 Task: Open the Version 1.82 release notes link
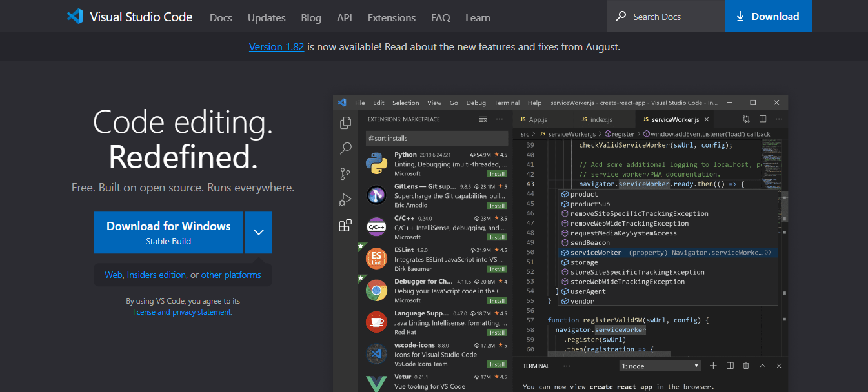tap(276, 46)
